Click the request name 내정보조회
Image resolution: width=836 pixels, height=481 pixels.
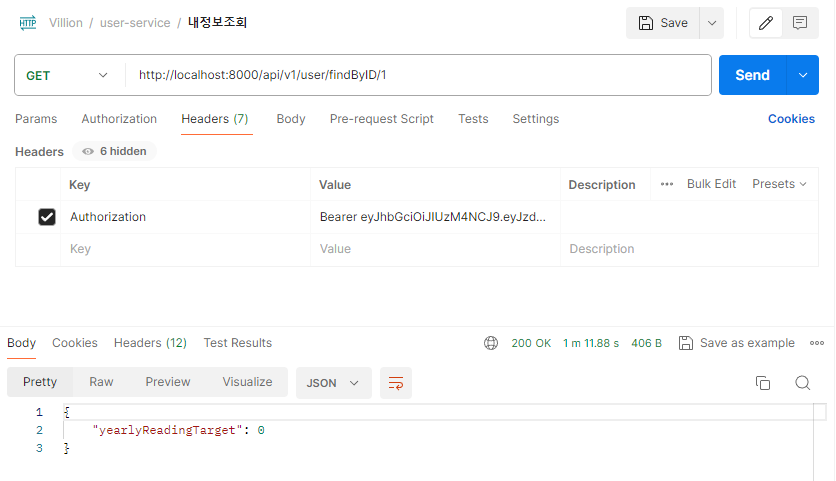[218, 22]
